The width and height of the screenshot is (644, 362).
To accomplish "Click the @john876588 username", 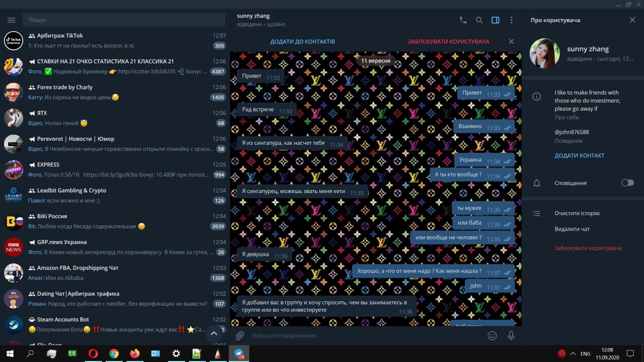I will point(572,132).
